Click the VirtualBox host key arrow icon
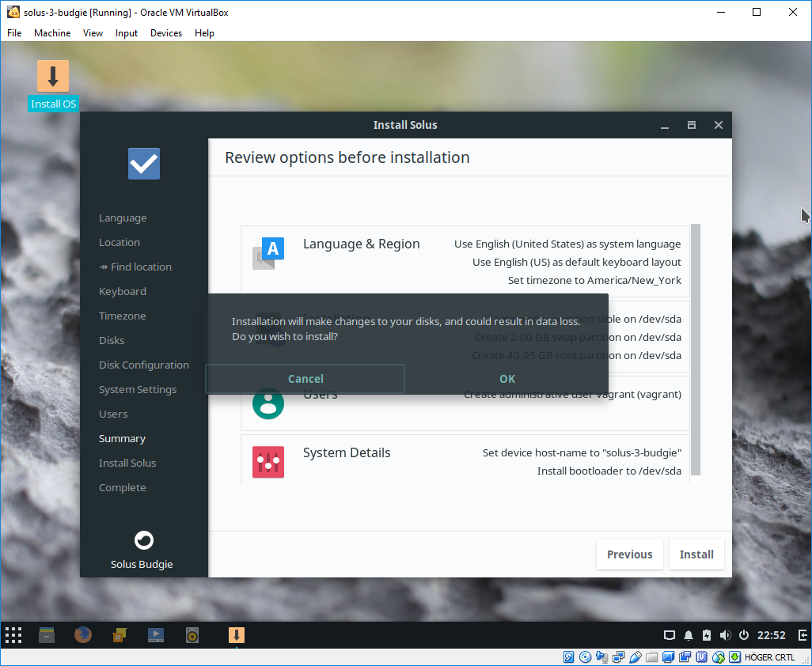Image resolution: width=812 pixels, height=666 pixels. coord(735,657)
